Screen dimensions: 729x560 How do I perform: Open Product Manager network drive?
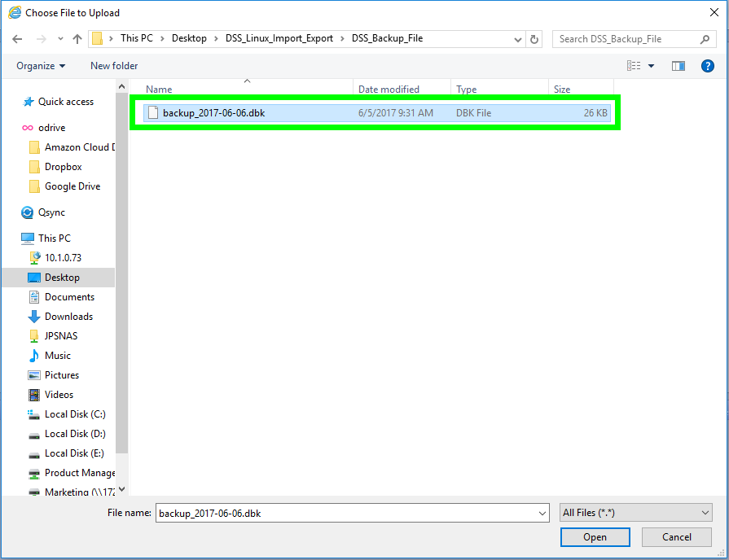(x=80, y=473)
